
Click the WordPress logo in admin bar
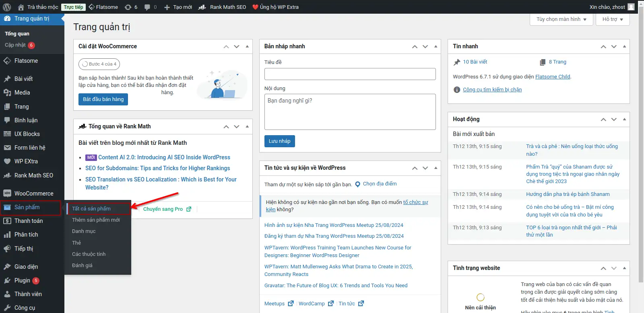point(7,7)
